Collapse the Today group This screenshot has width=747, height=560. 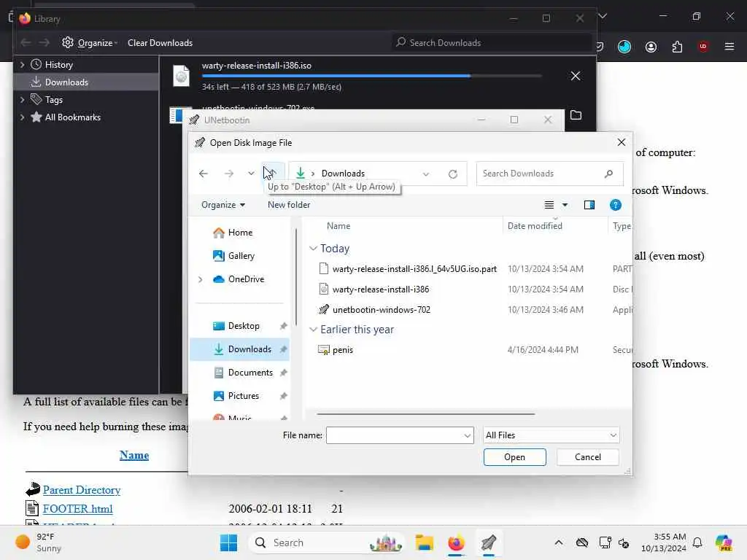pyautogui.click(x=313, y=249)
